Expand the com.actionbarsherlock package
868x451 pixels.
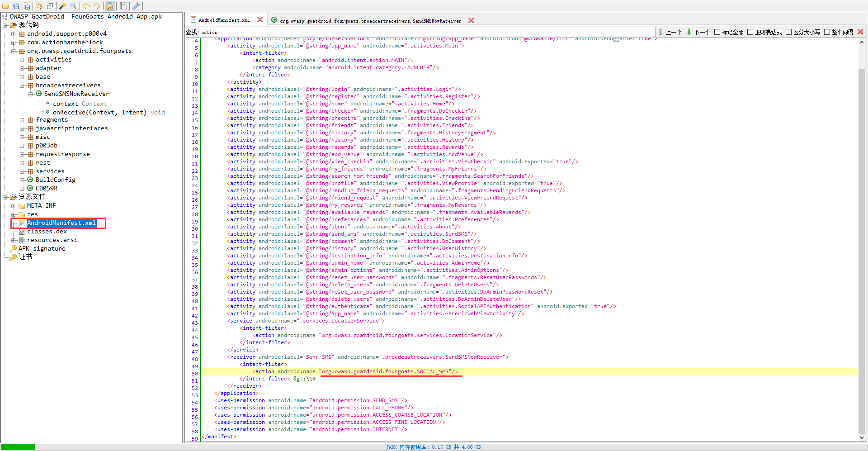(x=14, y=43)
